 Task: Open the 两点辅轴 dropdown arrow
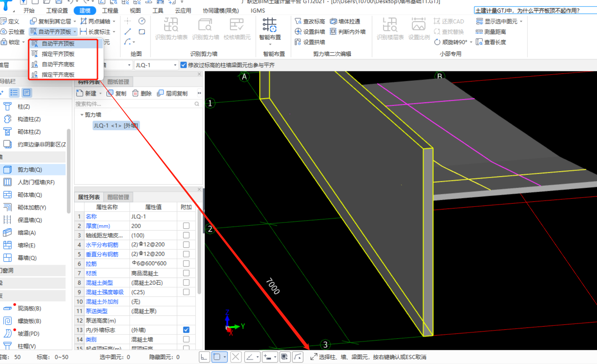[x=114, y=21]
